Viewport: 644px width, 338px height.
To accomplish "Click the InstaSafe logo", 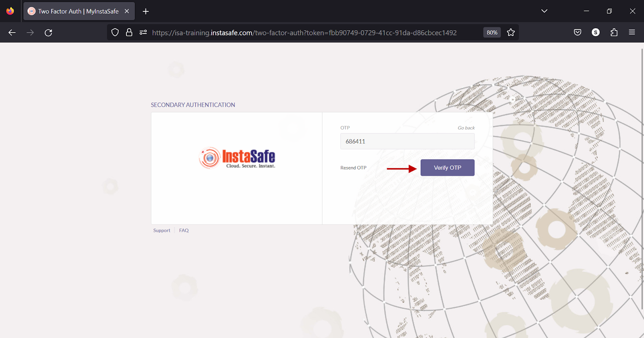I will (237, 158).
